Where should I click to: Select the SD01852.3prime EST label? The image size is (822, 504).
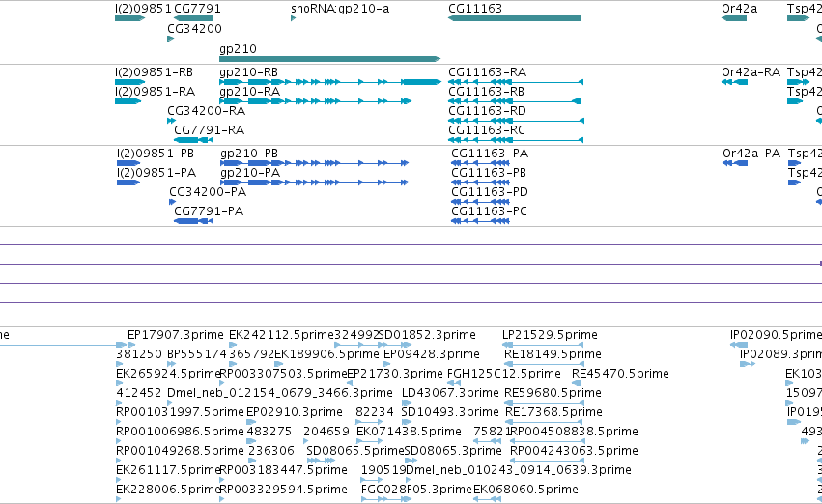[426, 335]
